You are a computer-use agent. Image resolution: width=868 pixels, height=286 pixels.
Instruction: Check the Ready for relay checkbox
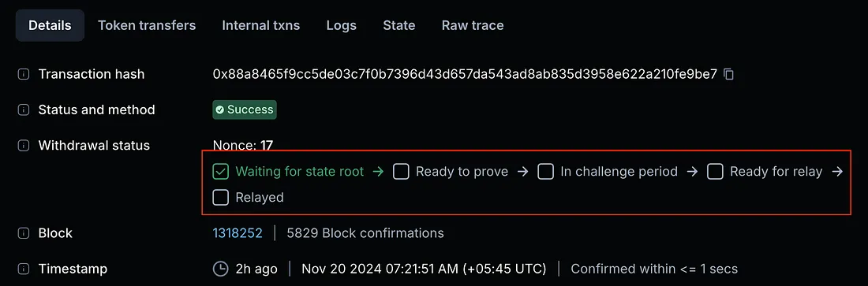[x=715, y=172]
